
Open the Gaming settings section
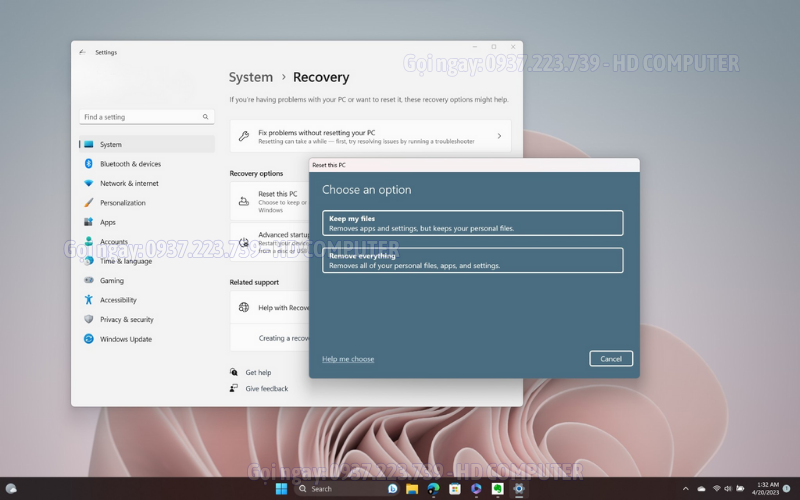point(112,281)
